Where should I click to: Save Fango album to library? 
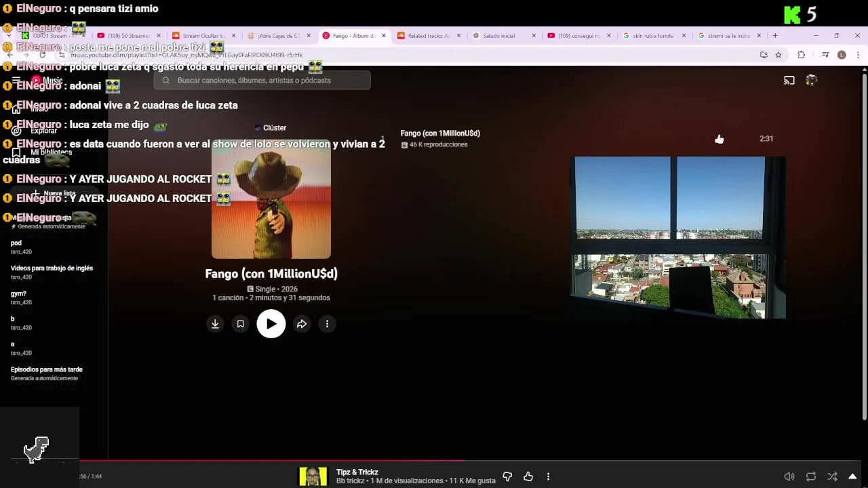pyautogui.click(x=240, y=324)
